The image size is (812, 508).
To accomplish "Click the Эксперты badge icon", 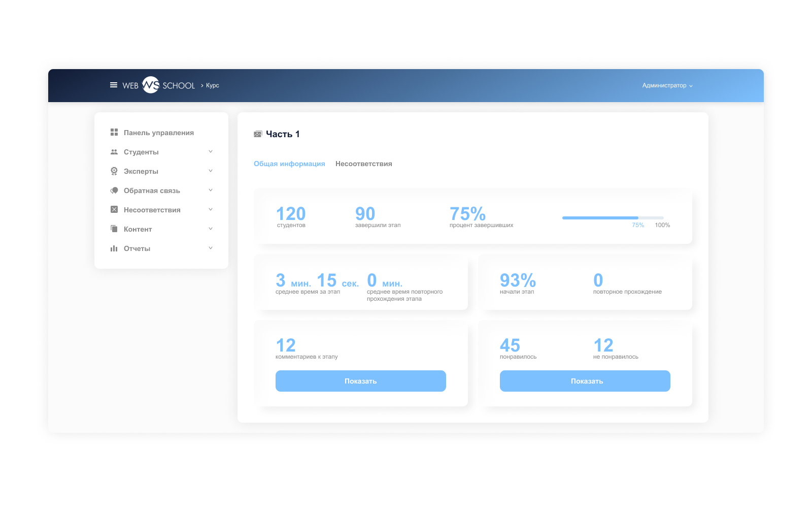I will 114,171.
